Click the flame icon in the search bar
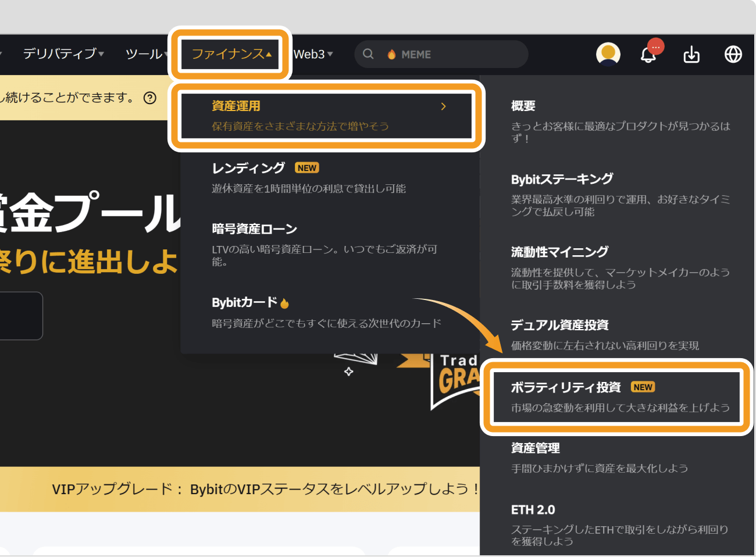 coord(391,55)
